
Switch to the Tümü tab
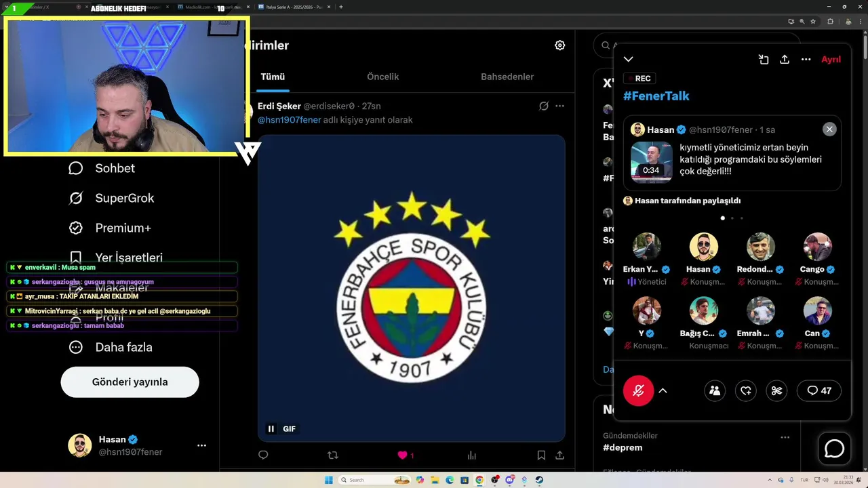coord(273,77)
